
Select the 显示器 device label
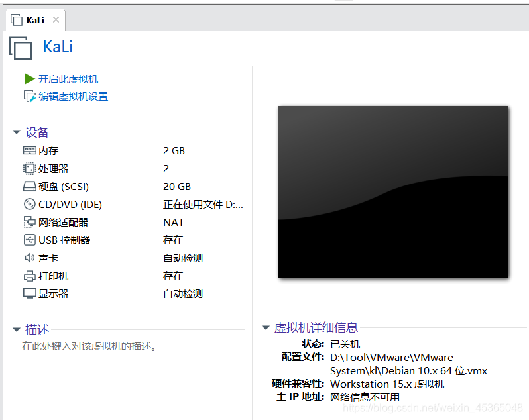click(x=53, y=294)
